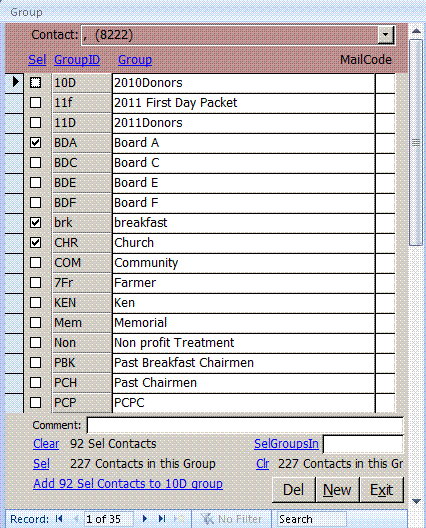Click scrollbar down arrow

pyautogui.click(x=417, y=502)
